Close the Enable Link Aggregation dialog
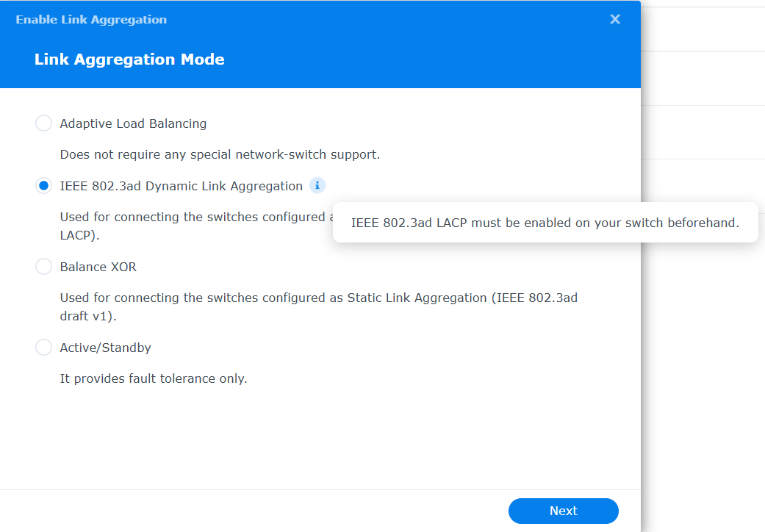The width and height of the screenshot is (765, 532). (615, 19)
